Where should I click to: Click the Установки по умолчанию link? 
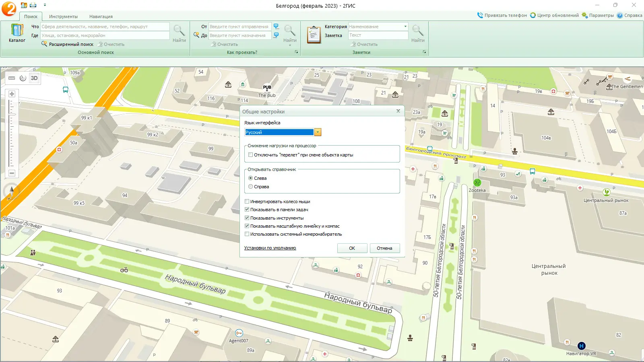click(x=270, y=248)
